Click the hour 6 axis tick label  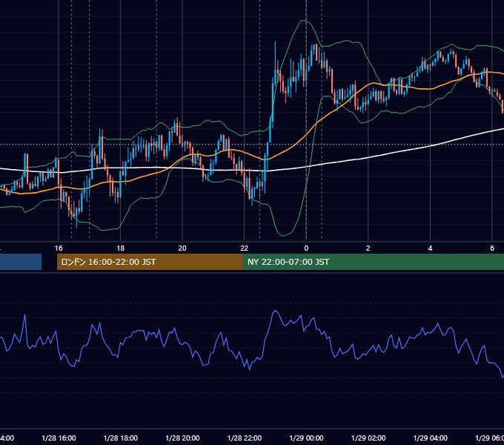492,248
